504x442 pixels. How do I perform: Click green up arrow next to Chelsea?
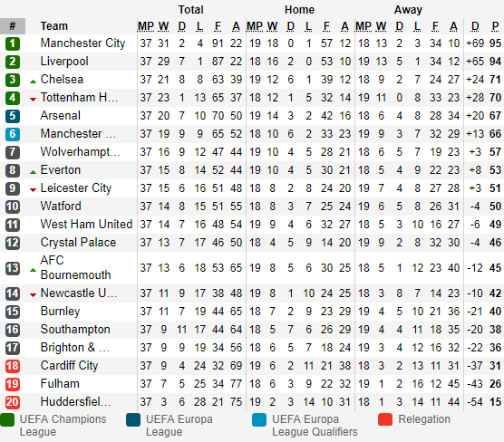[x=33, y=82]
